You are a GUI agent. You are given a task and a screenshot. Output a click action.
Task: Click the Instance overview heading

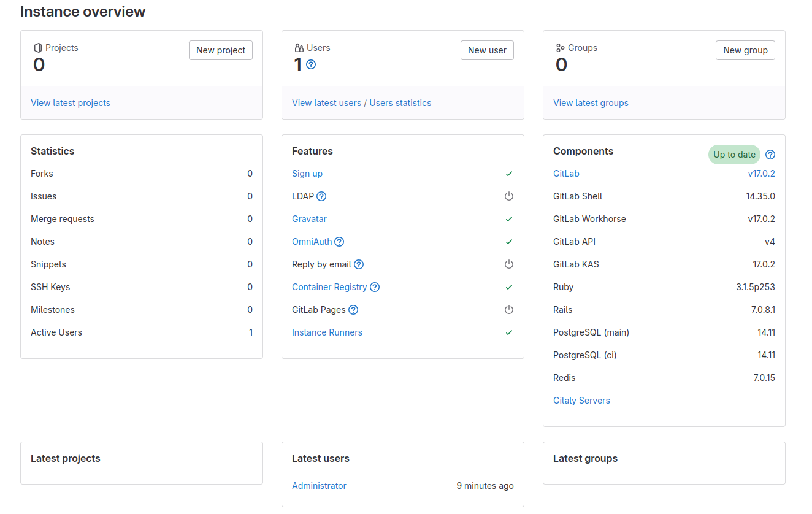coord(83,11)
